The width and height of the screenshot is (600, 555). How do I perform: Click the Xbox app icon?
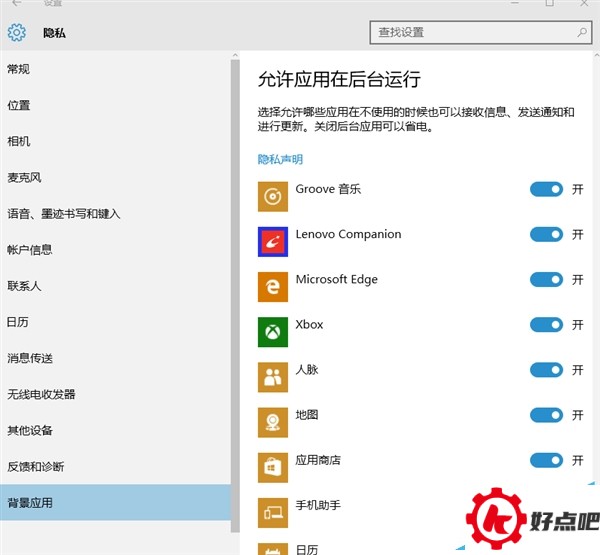[272, 332]
